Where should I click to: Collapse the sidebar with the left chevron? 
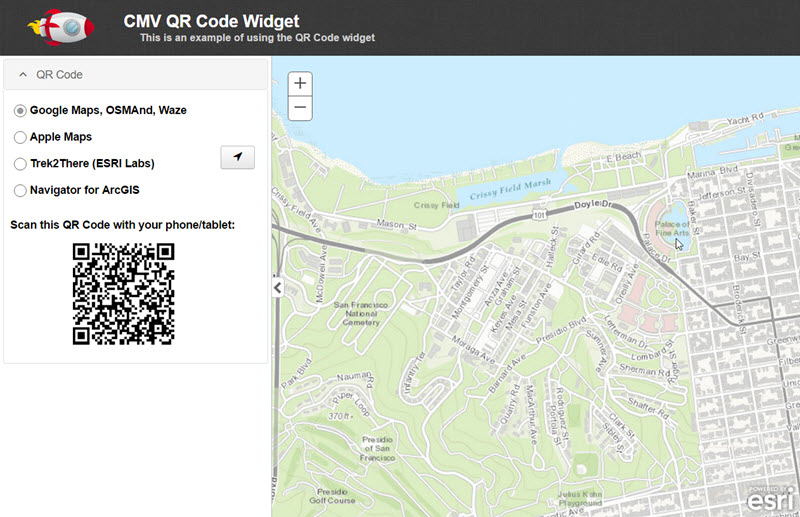(277, 288)
